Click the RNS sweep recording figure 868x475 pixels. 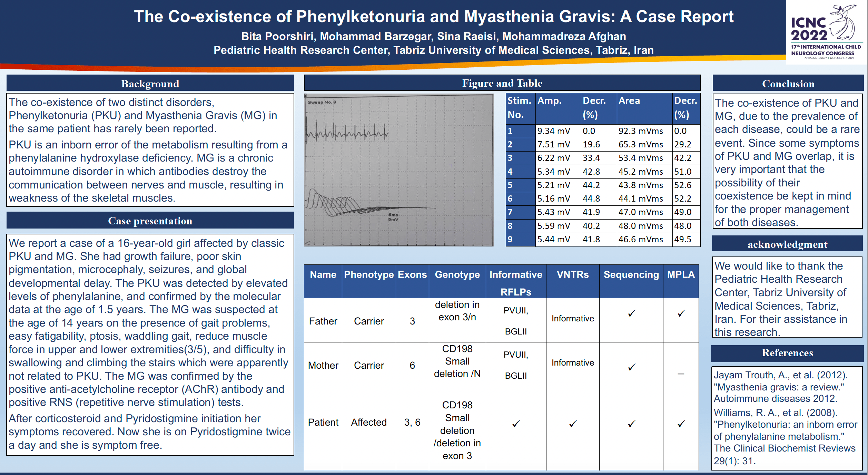(399, 170)
